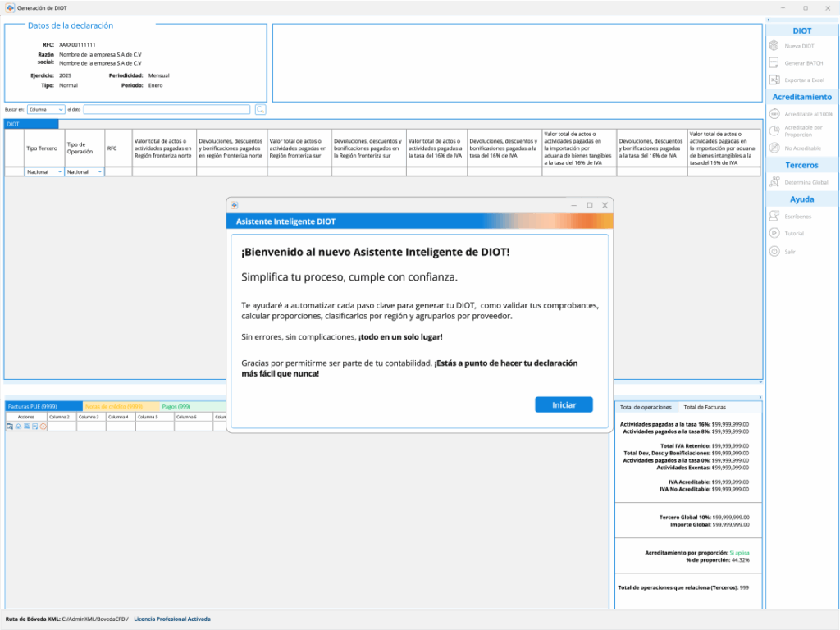Click the Nueva DIOT icon
The image size is (840, 630).
click(x=774, y=46)
